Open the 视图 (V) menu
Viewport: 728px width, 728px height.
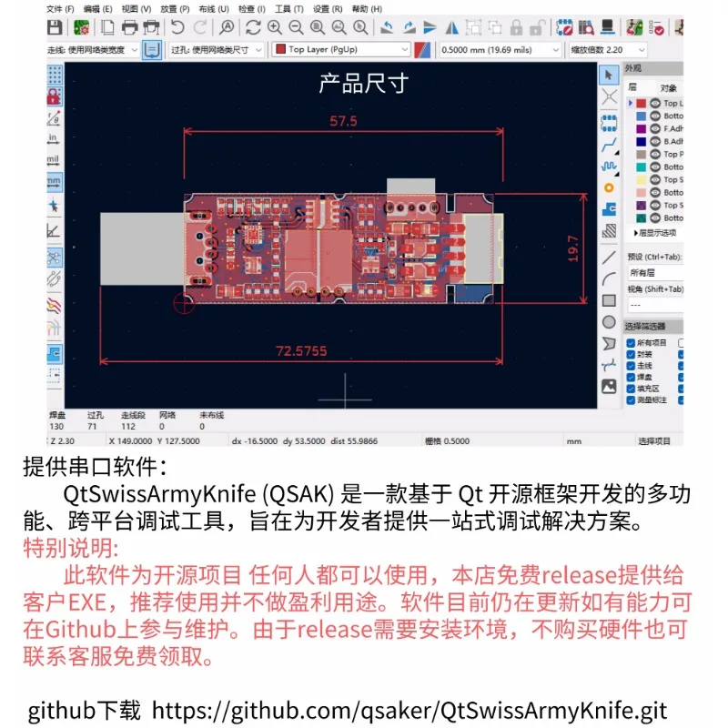[136, 9]
